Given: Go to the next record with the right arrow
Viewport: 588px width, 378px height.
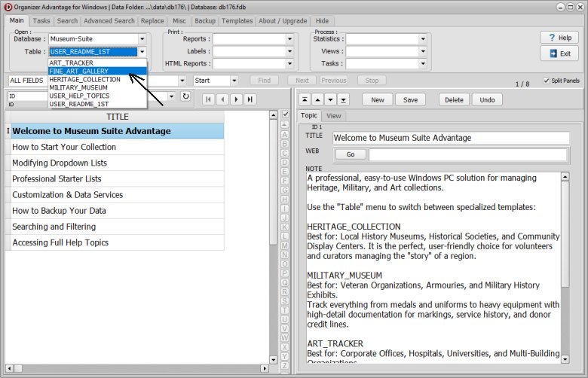Looking at the screenshot, I should tap(236, 99).
